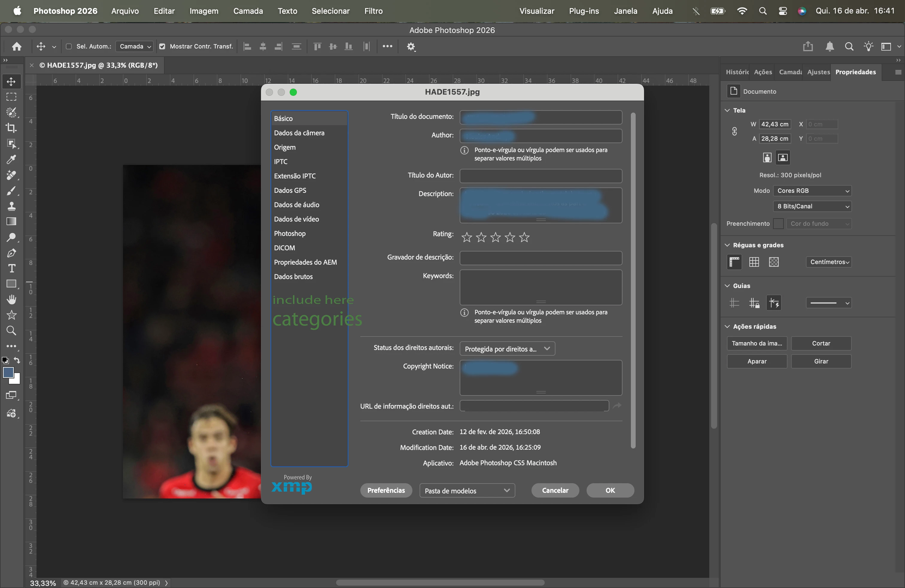Collapse the Ações rápidas section
This screenshot has height=588, width=905.
[x=728, y=327]
